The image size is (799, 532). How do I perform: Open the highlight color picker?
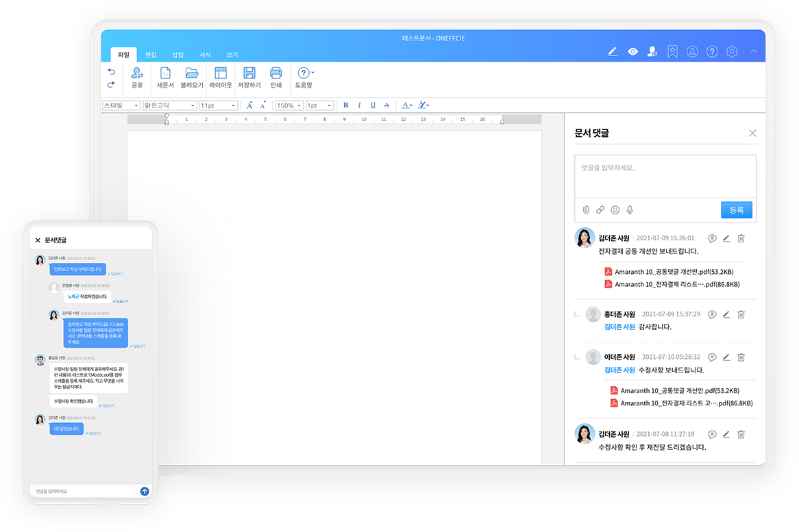[x=423, y=105]
